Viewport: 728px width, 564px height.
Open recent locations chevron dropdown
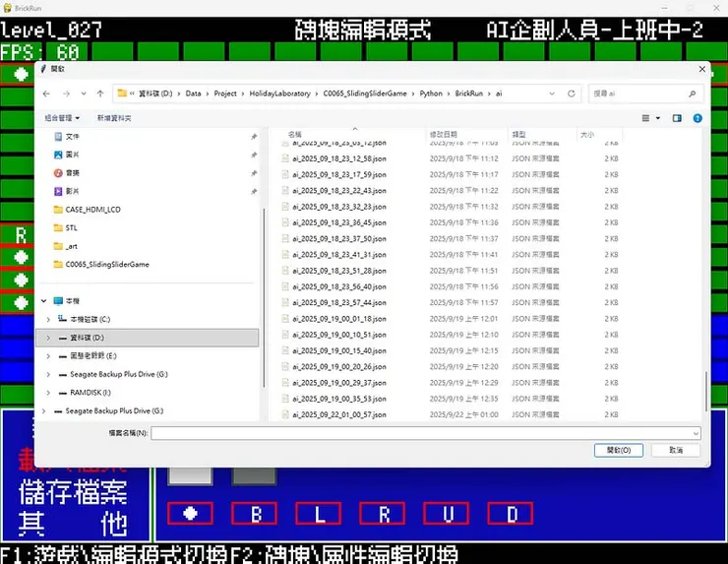[x=84, y=94]
